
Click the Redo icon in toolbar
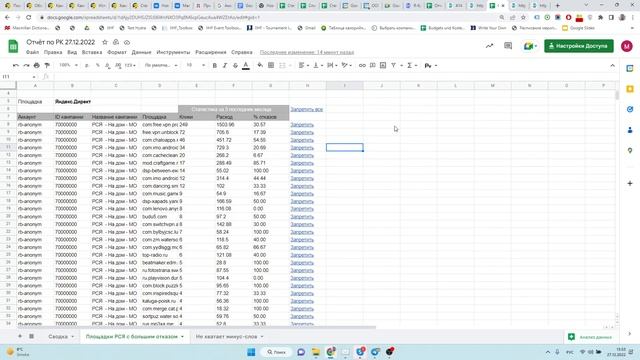point(26,65)
